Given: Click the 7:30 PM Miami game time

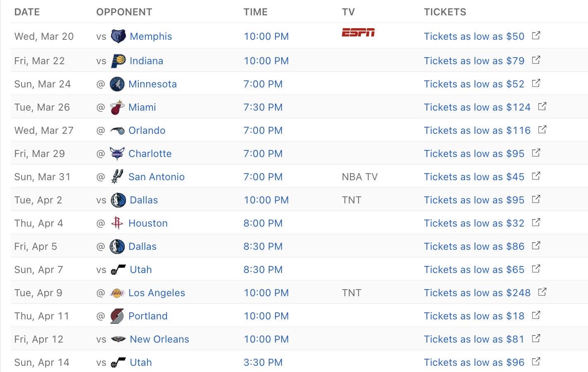Looking at the screenshot, I should tap(263, 107).
